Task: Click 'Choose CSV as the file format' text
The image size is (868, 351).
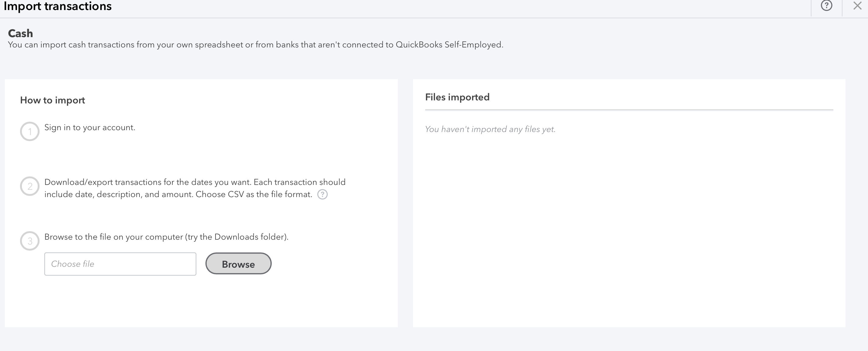Action: coord(254,195)
